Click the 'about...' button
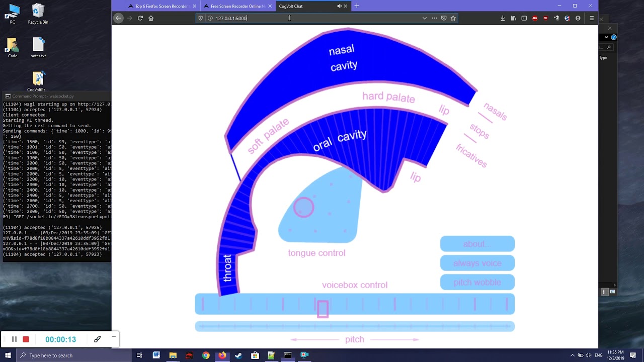This screenshot has width=644, height=362. (477, 244)
